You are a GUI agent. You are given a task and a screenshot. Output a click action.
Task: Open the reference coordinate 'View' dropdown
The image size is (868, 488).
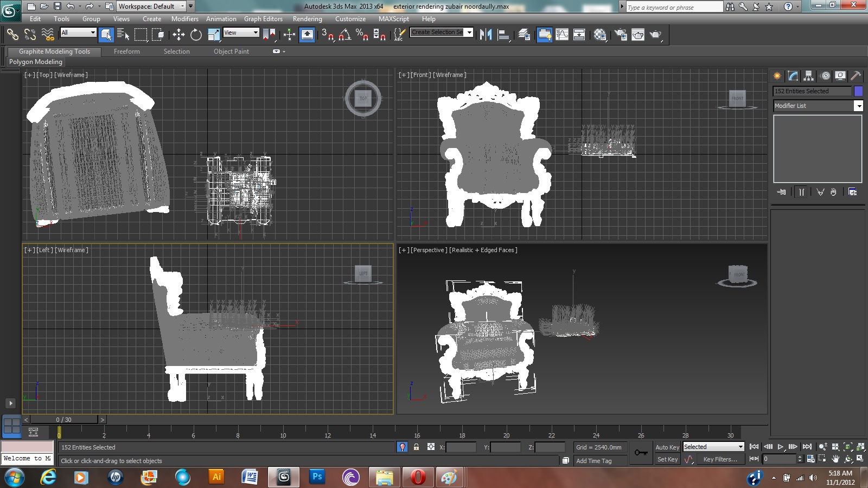(x=241, y=33)
